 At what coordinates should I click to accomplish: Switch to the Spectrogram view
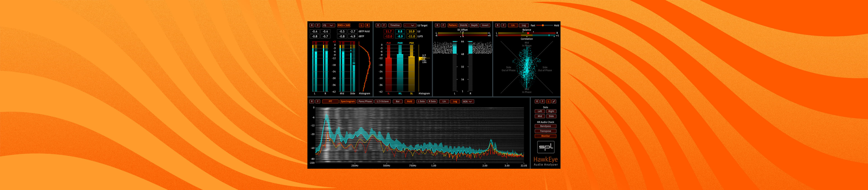click(x=347, y=101)
